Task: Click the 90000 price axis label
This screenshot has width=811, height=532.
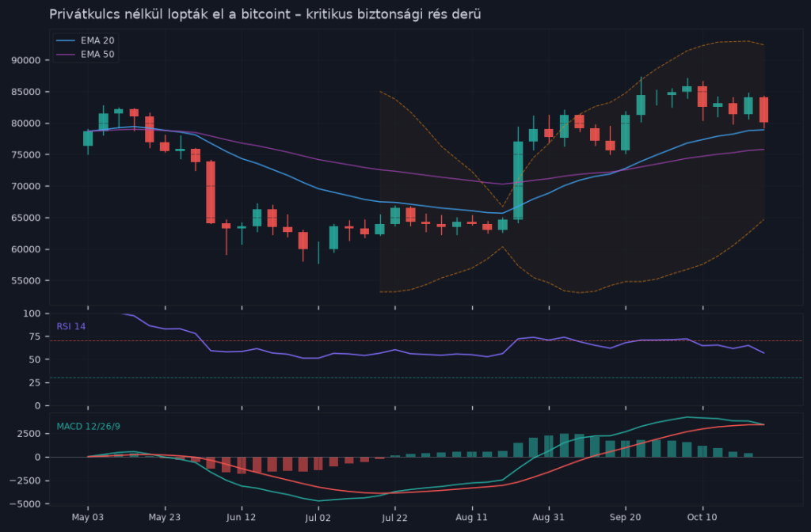Action: tap(26, 60)
